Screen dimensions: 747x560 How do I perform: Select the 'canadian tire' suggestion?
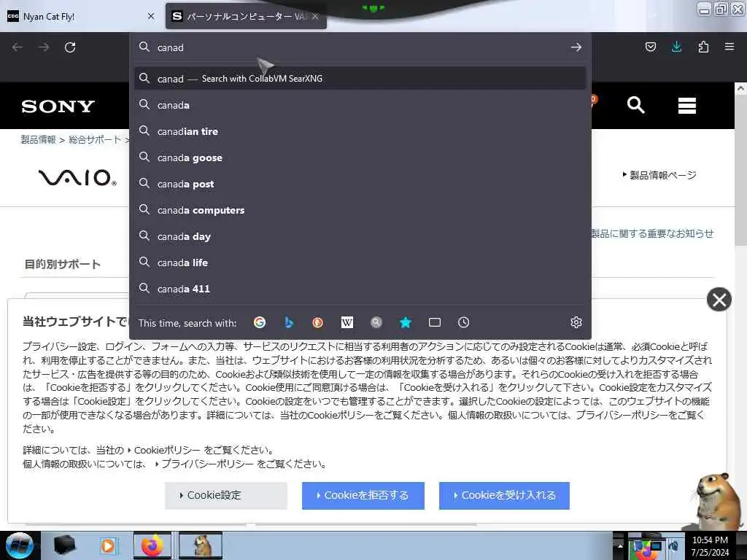point(360,131)
